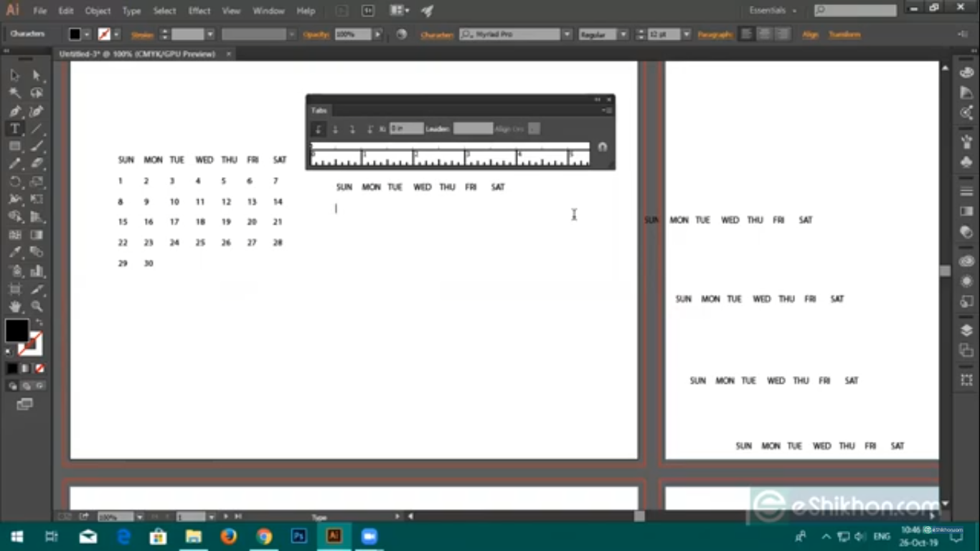
Task: Select the Rectangle tool
Action: click(x=14, y=146)
